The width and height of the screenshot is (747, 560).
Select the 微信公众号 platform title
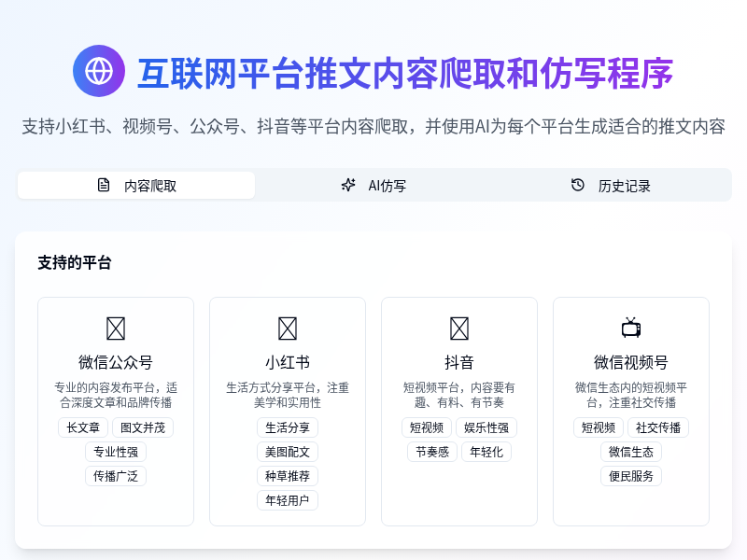[x=116, y=362]
